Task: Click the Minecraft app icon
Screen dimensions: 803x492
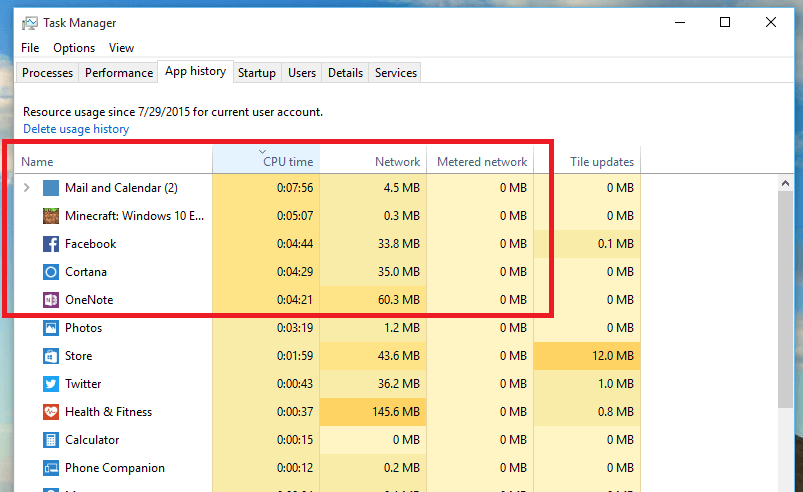Action: click(51, 216)
